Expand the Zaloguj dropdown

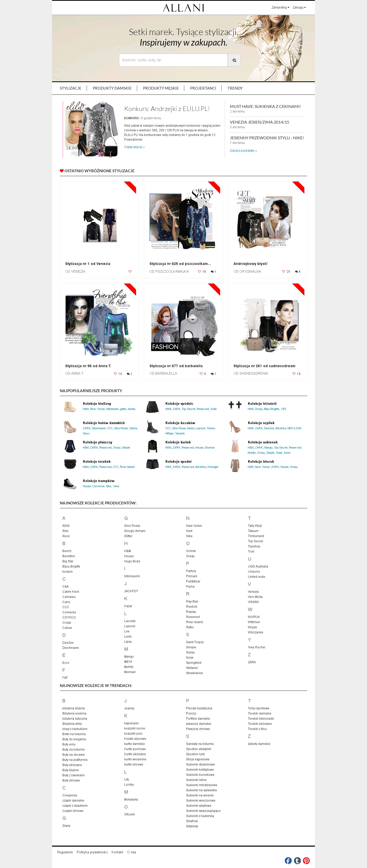299,7
